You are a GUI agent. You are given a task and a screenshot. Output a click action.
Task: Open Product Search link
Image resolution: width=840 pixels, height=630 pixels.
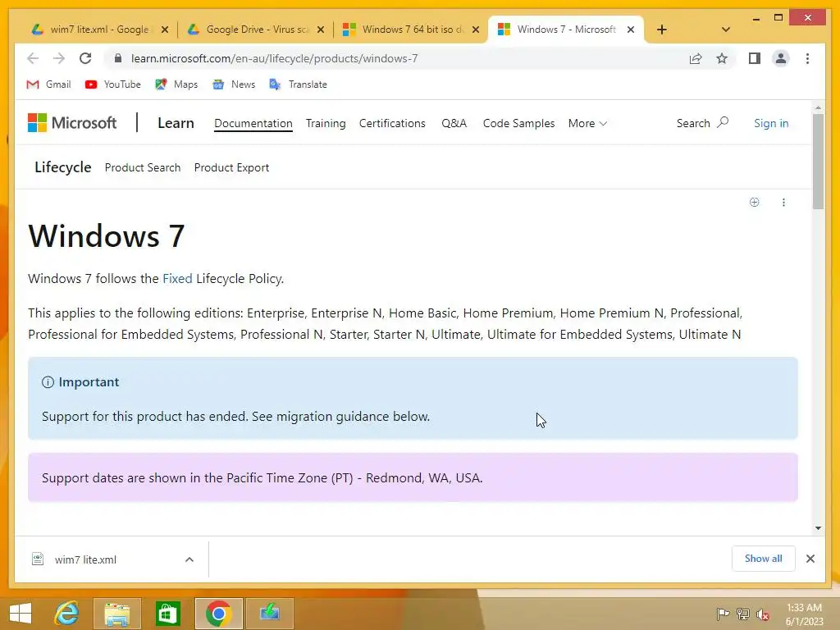click(x=143, y=167)
